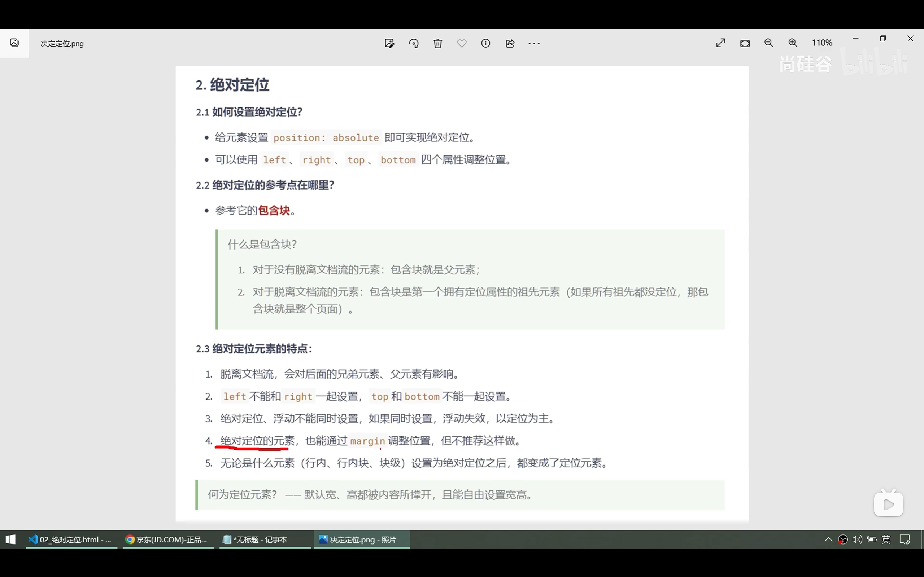Open the See more options menu
The width and height of the screenshot is (924, 577).
tap(534, 43)
